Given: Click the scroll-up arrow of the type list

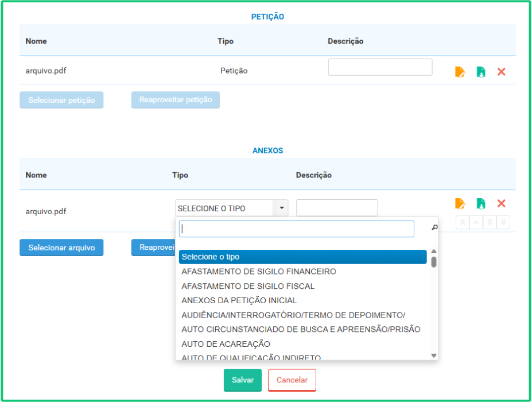Looking at the screenshot, I should tap(434, 252).
